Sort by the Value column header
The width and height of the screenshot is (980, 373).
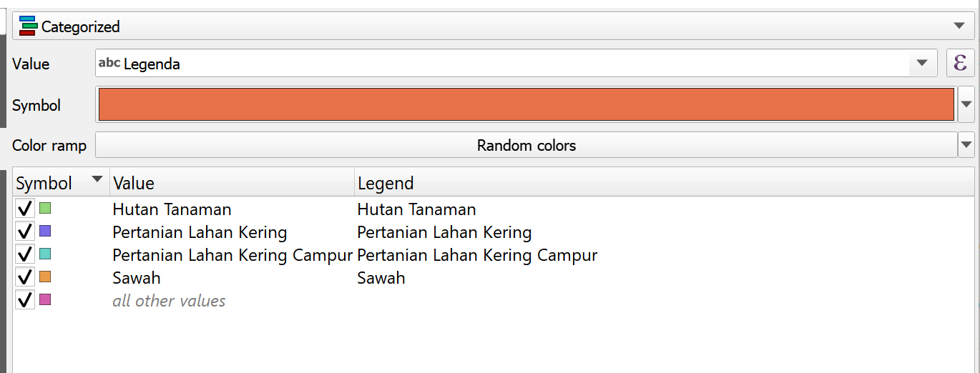tap(231, 183)
